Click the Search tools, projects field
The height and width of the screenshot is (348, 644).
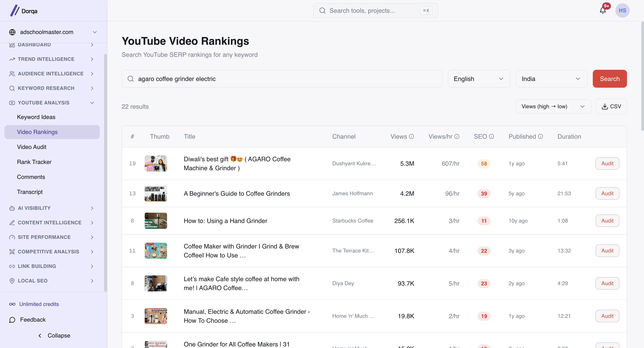(x=375, y=11)
